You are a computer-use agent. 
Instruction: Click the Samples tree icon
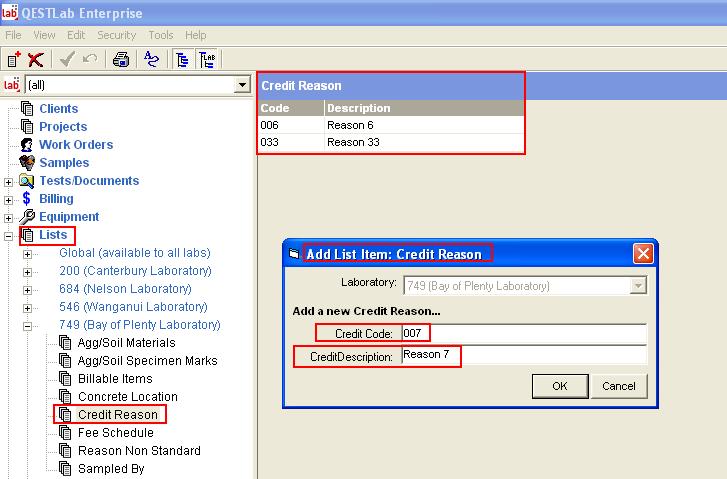coord(27,163)
